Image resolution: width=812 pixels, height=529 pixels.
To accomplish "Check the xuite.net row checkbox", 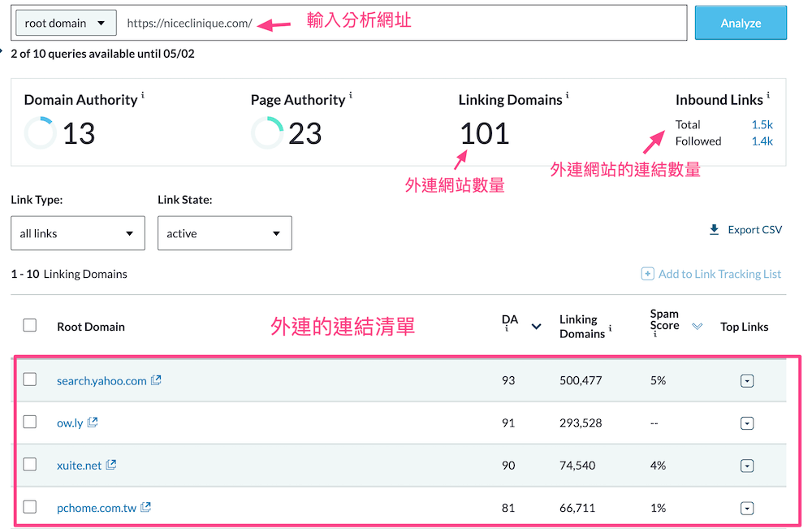I will click(30, 464).
